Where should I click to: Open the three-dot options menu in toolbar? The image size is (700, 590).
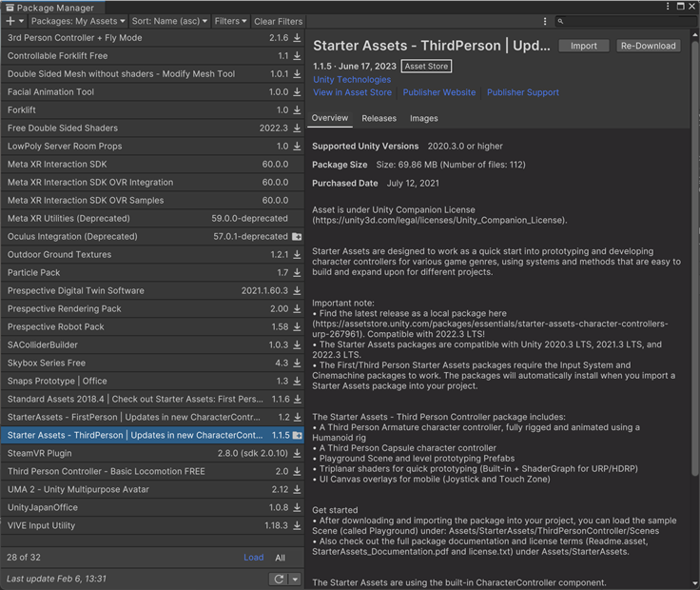coord(545,21)
